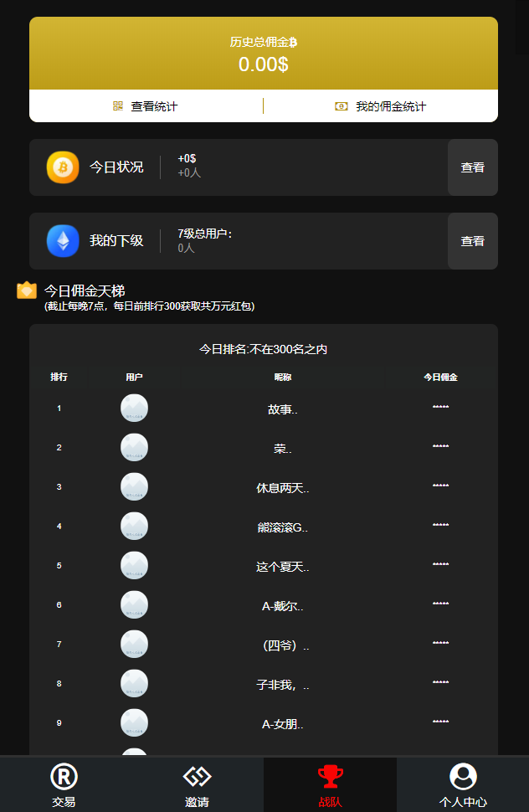Select the avatar of rank 4 user 熊滚滚G..
This screenshot has width=529, height=812.
pyautogui.click(x=134, y=527)
